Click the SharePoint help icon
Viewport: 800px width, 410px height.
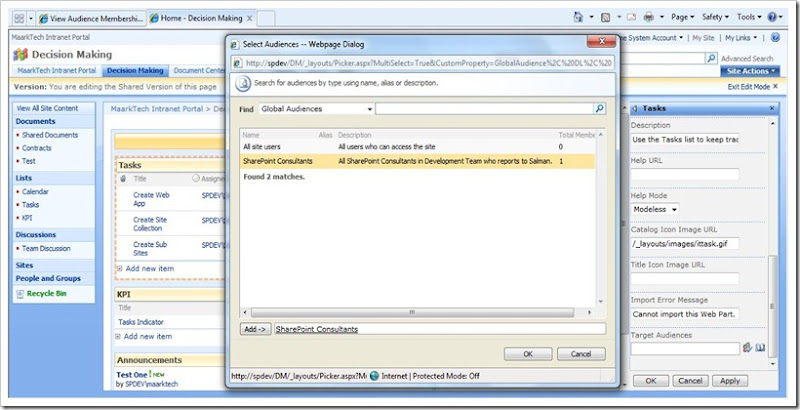point(775,37)
